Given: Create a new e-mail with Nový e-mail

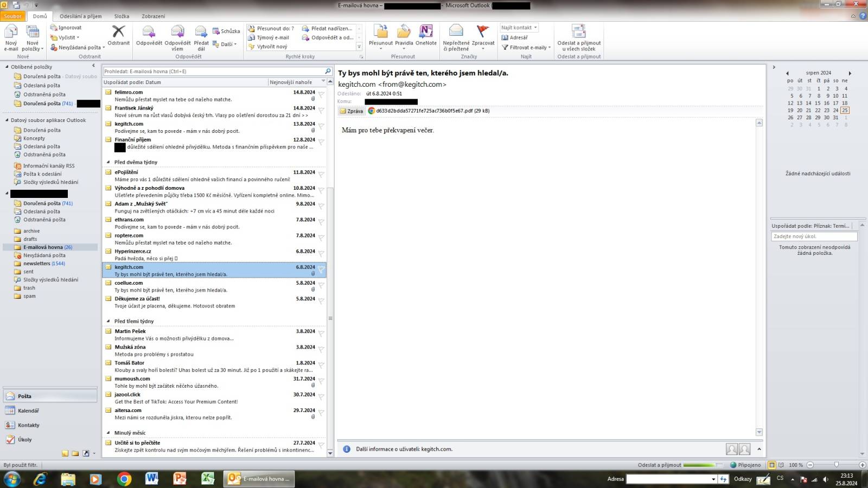Looking at the screenshot, I should pyautogui.click(x=11, y=37).
